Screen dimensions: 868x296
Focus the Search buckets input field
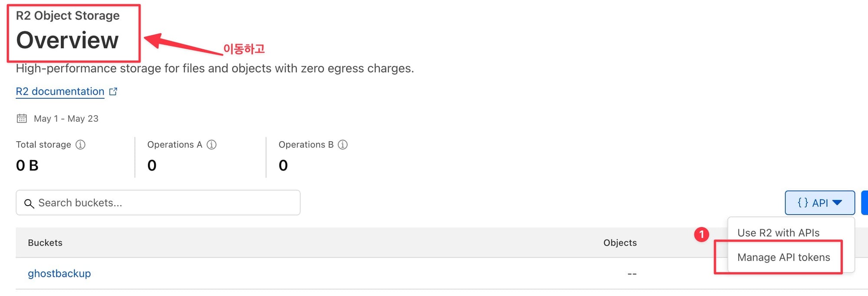pos(165,203)
